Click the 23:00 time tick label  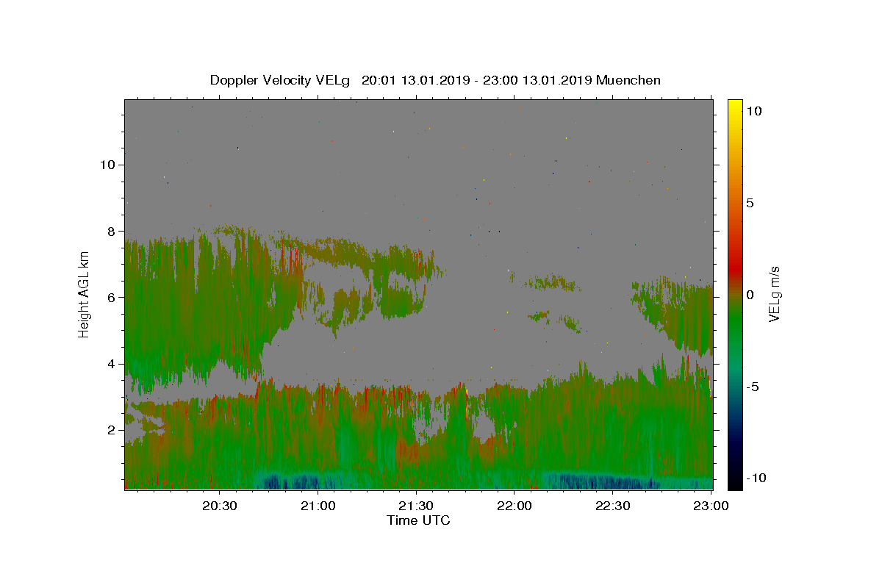[x=711, y=506]
